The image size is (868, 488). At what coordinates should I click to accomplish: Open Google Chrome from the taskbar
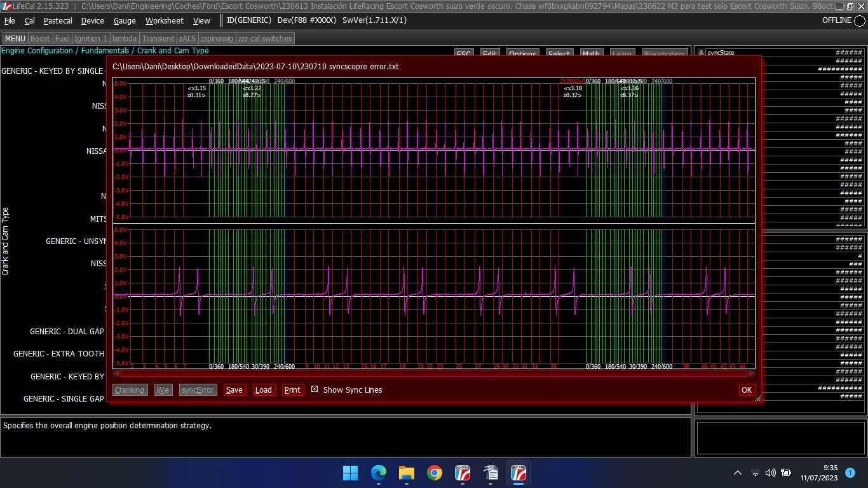coord(435,473)
